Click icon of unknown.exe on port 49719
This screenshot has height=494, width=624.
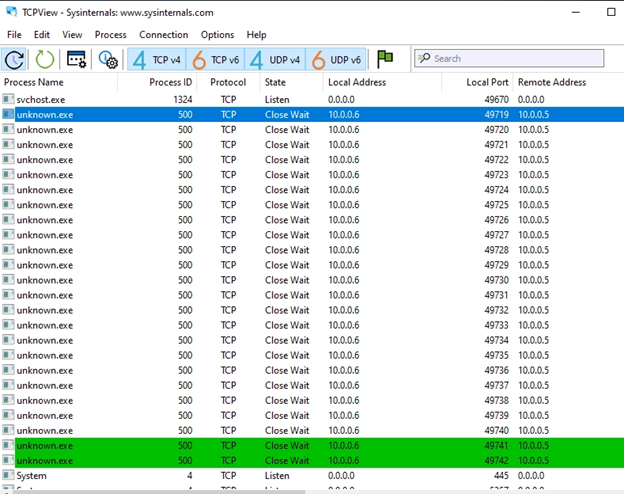[8, 114]
